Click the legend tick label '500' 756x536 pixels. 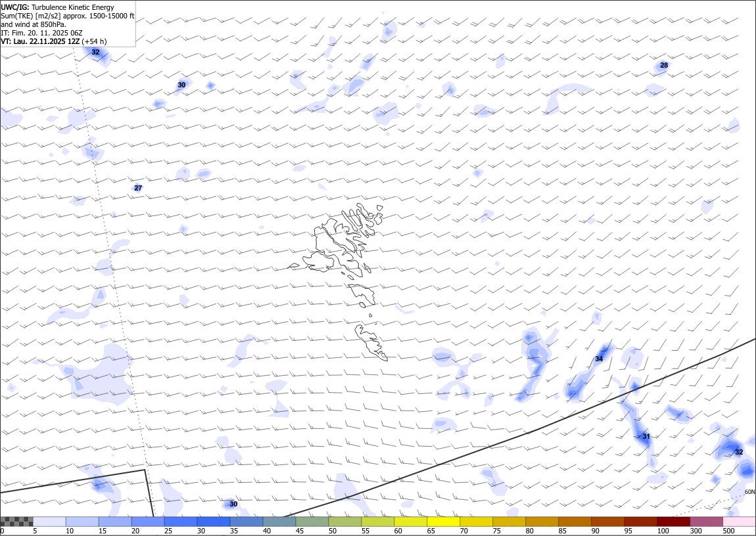pyautogui.click(x=728, y=531)
